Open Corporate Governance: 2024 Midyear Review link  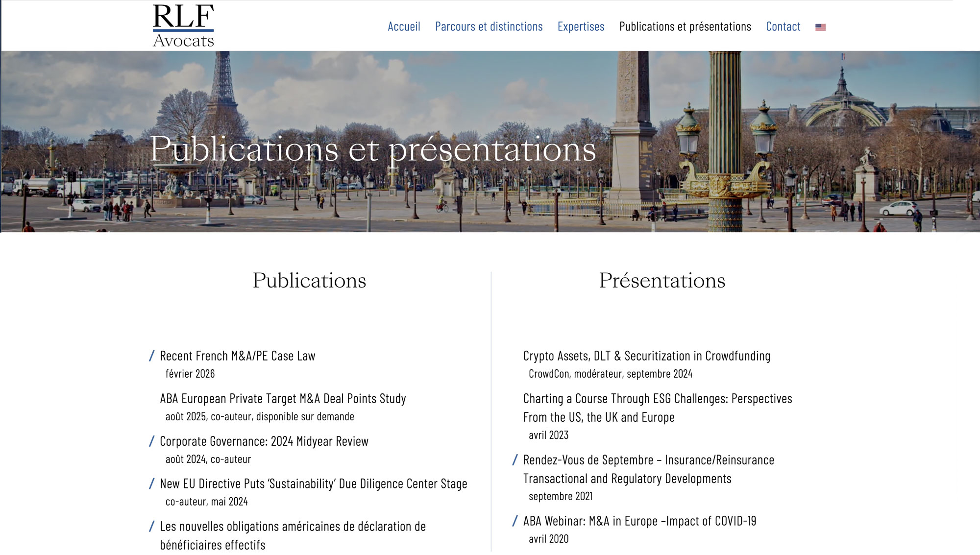click(x=264, y=441)
